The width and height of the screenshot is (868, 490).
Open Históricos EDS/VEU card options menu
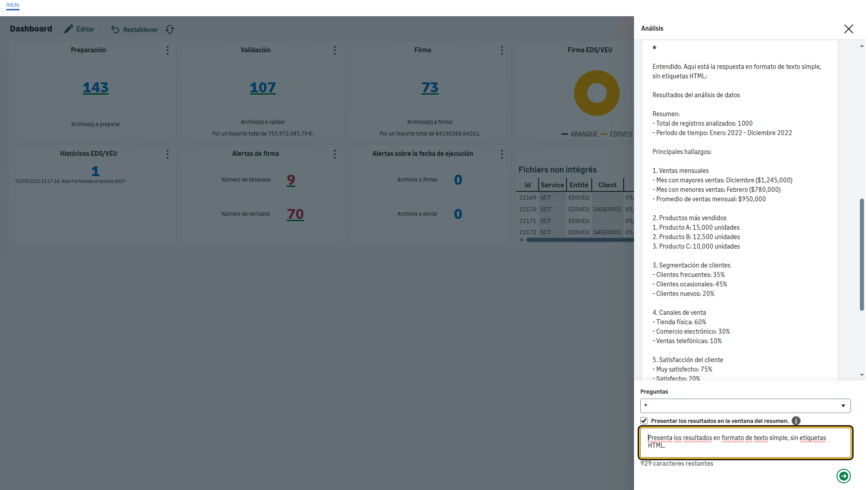167,154
